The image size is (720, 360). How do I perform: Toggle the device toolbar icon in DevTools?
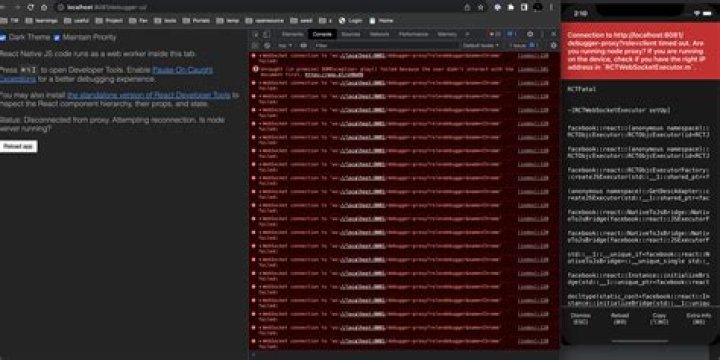266,34
